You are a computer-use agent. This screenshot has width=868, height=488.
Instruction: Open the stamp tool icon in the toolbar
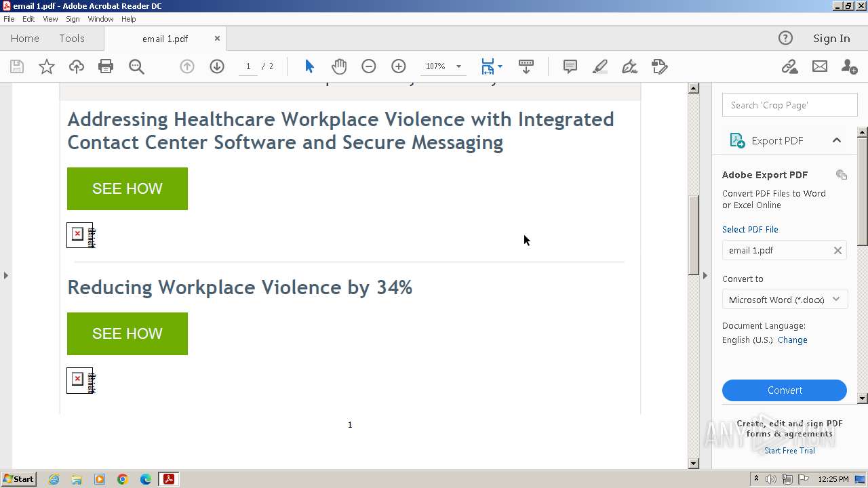pyautogui.click(x=659, y=66)
